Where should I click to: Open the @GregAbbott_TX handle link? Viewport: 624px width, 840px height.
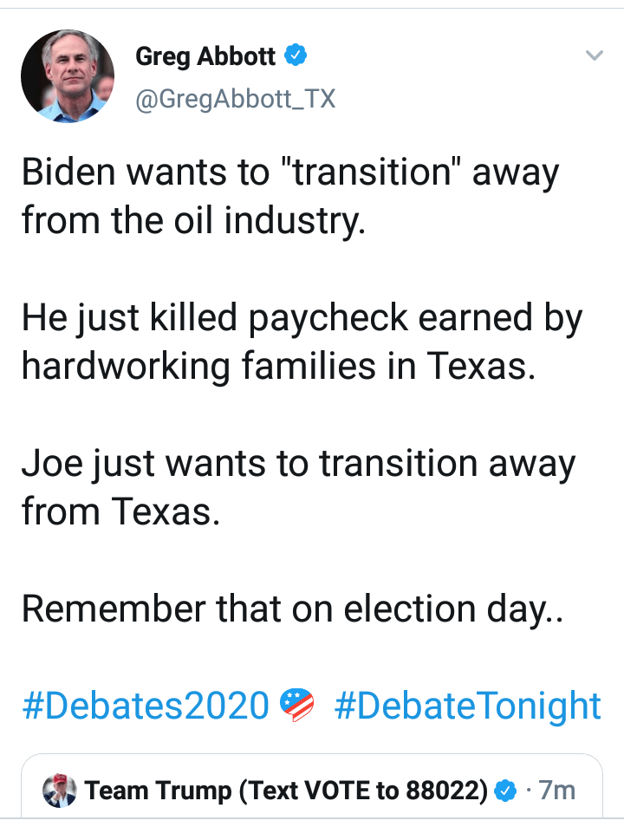point(236,100)
